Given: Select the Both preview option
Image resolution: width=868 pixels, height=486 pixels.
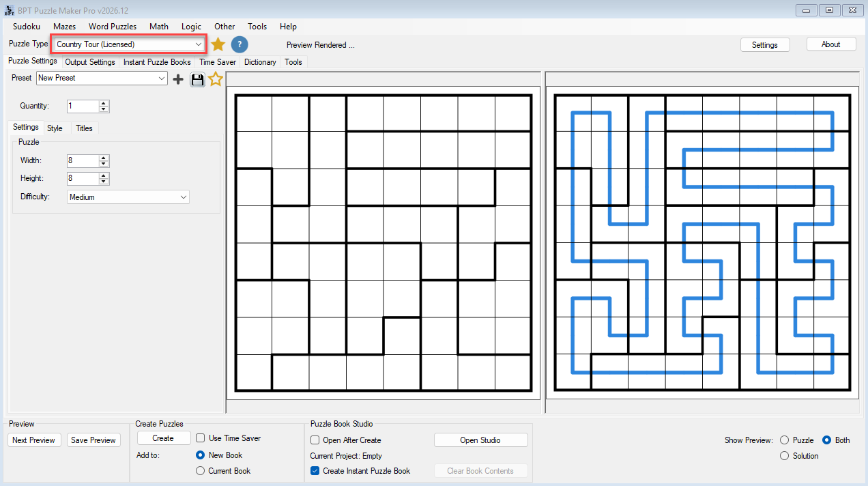Looking at the screenshot, I should 827,440.
